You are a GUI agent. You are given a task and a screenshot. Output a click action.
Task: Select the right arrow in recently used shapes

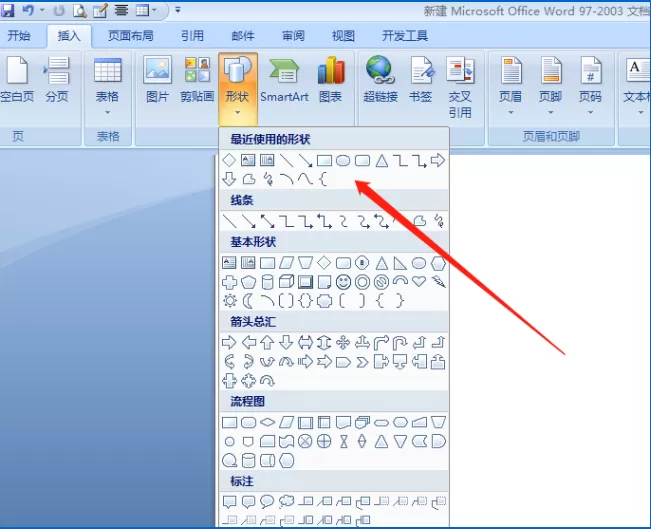[x=438, y=160]
